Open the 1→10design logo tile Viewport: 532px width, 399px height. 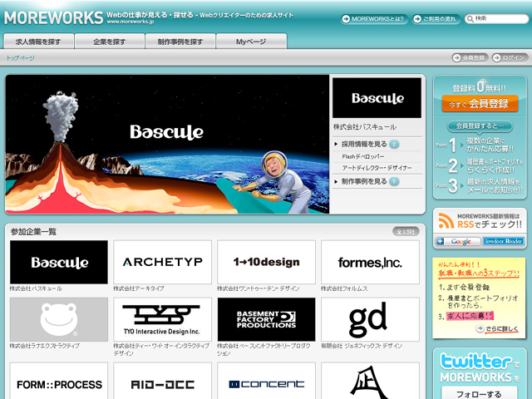[x=266, y=263]
